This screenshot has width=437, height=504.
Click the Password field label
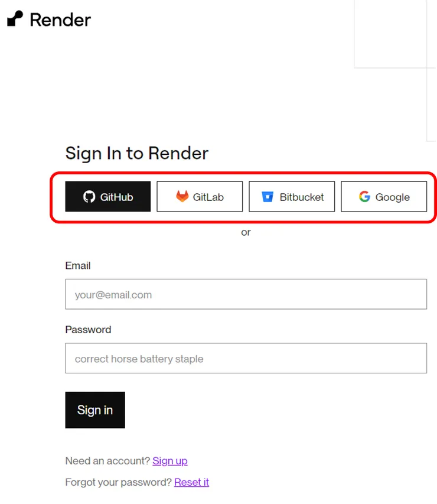point(88,330)
